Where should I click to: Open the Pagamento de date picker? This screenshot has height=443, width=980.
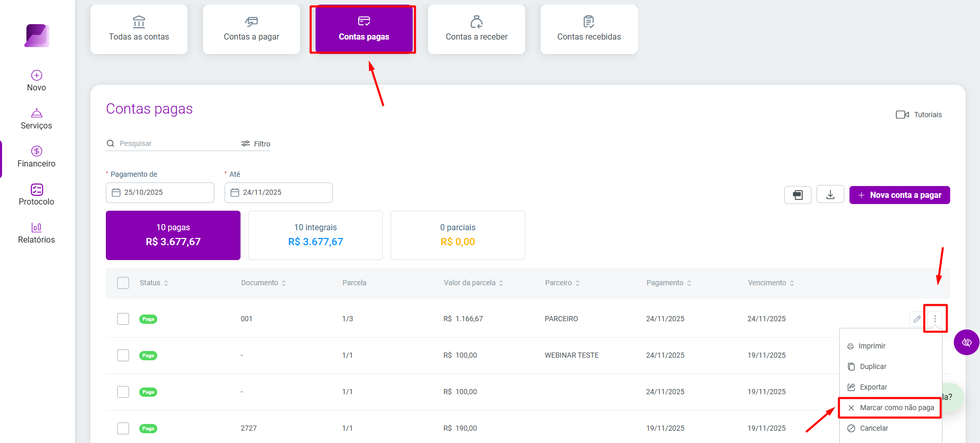pyautogui.click(x=160, y=193)
